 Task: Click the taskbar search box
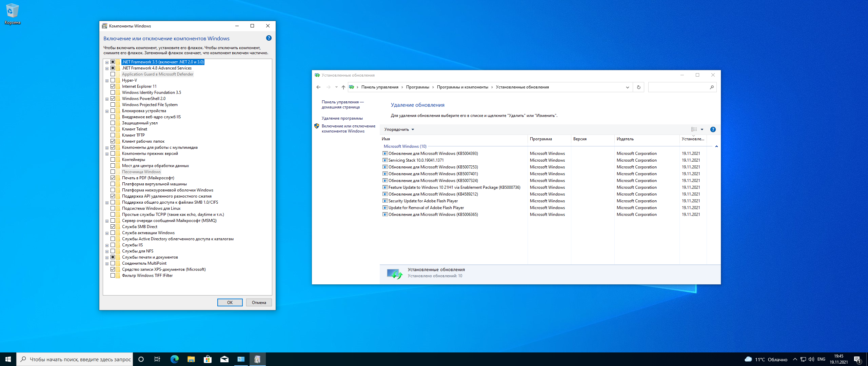coord(75,359)
